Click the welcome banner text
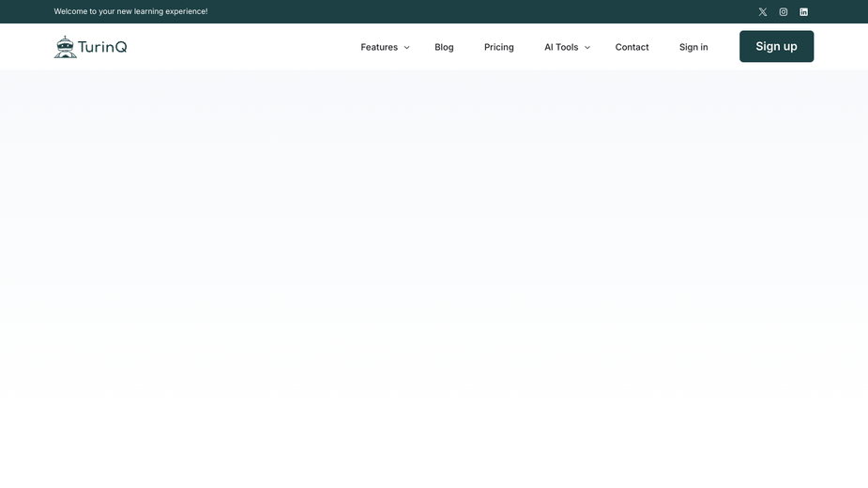This screenshot has height=488, width=868. point(130,11)
